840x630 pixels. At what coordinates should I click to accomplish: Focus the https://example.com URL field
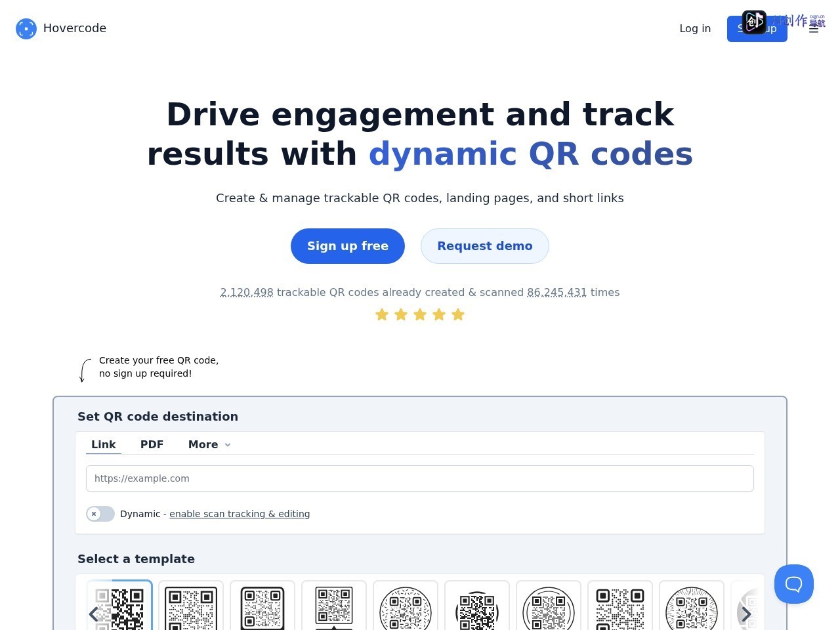click(420, 478)
